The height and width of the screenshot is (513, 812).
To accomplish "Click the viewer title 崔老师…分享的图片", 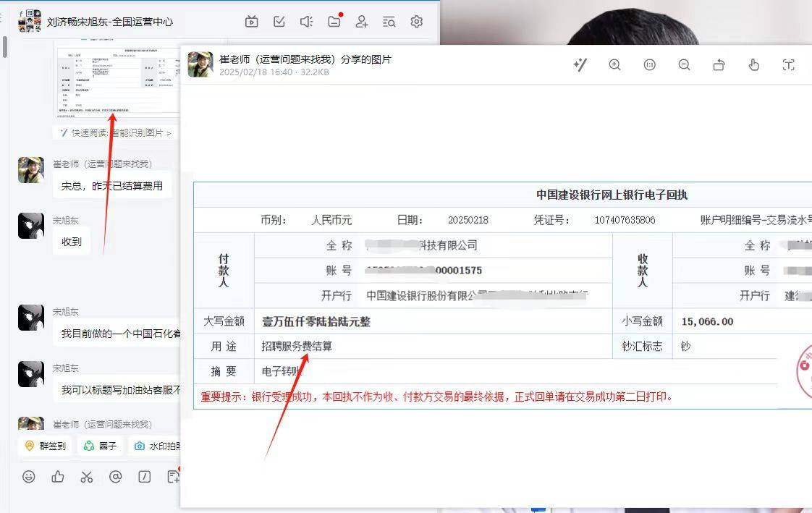I will coord(305,59).
